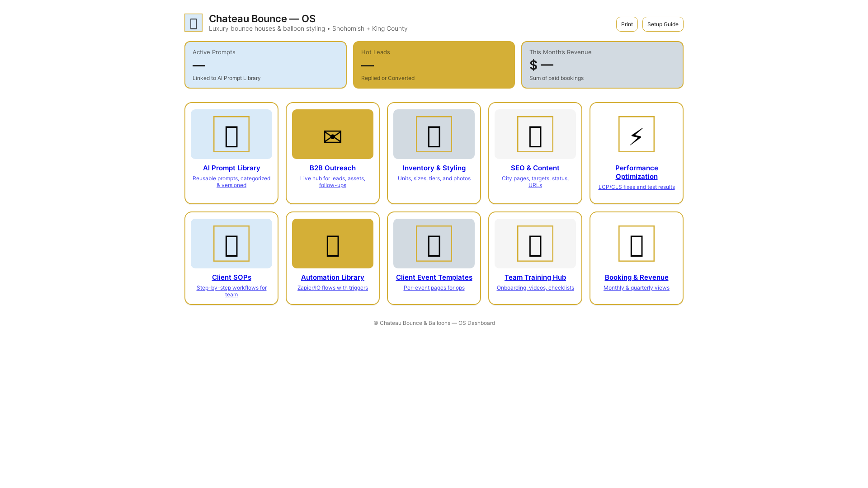Open the Inventory & Styling title link

coord(434,168)
